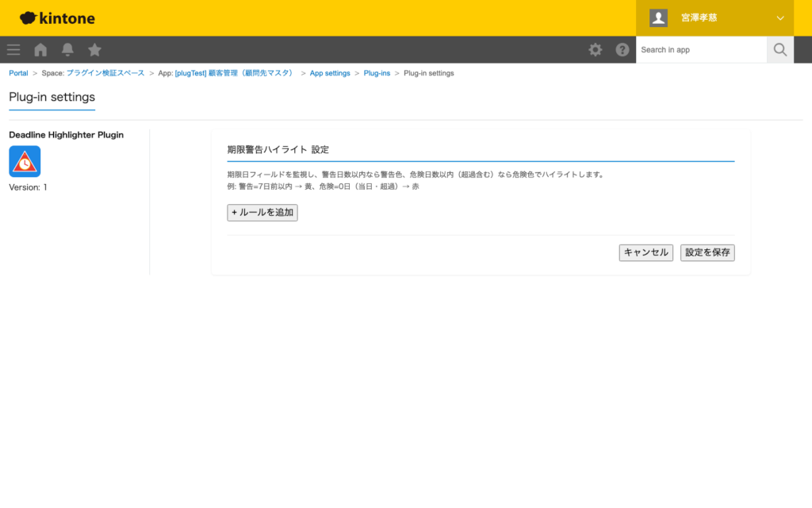This screenshot has width=812, height=508.
Task: Click the help question mark icon
Action: click(x=622, y=49)
